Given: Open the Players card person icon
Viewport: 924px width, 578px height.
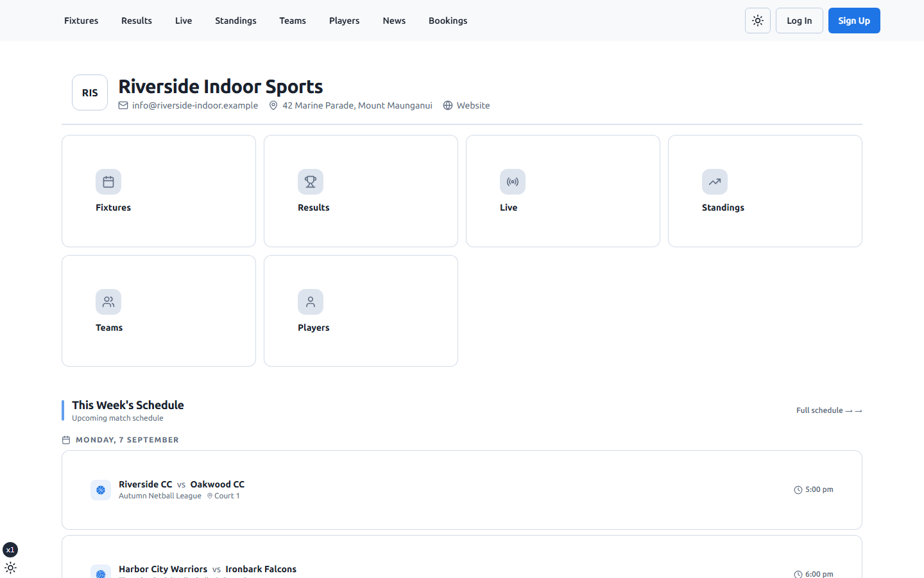Looking at the screenshot, I should coord(311,302).
